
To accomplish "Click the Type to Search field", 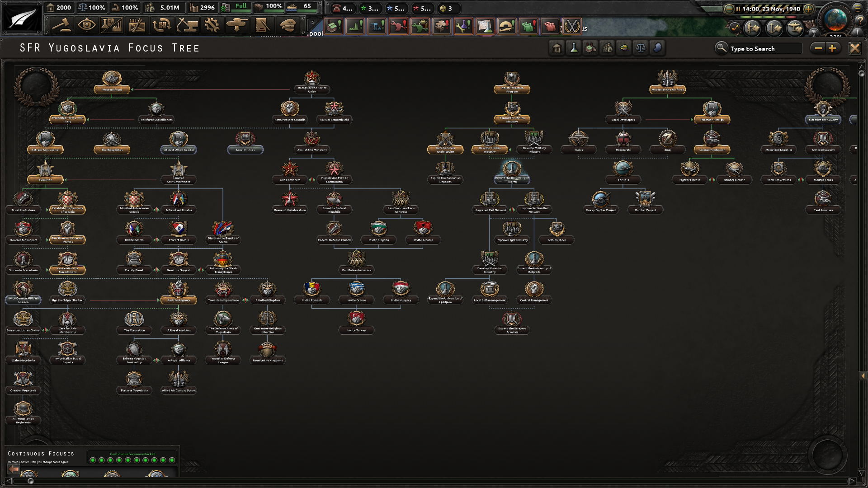I will click(x=765, y=48).
